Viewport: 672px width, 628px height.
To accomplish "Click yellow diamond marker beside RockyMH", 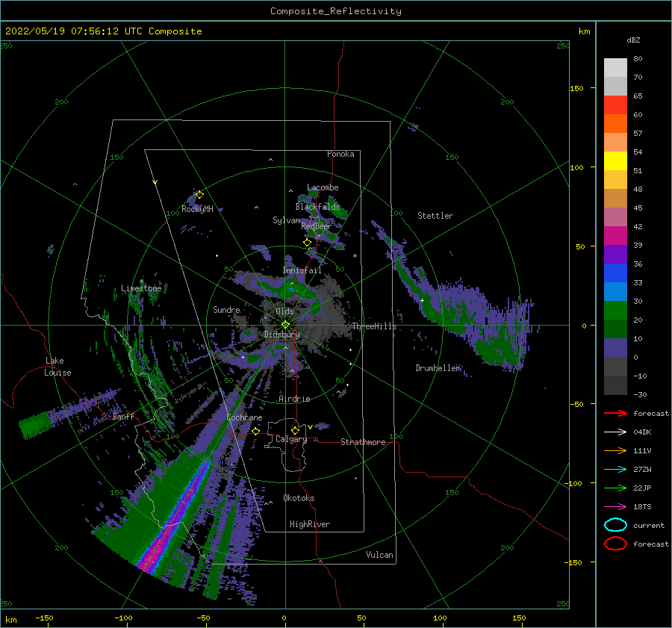I will pyautogui.click(x=199, y=195).
